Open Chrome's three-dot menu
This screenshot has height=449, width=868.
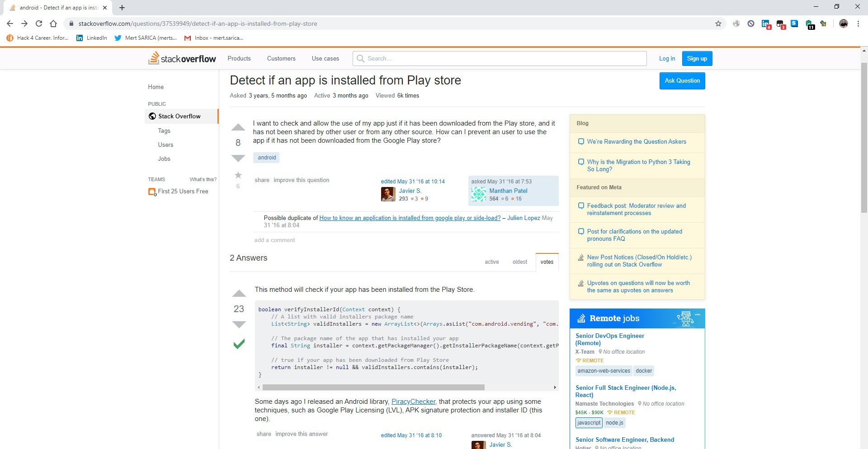pos(858,23)
